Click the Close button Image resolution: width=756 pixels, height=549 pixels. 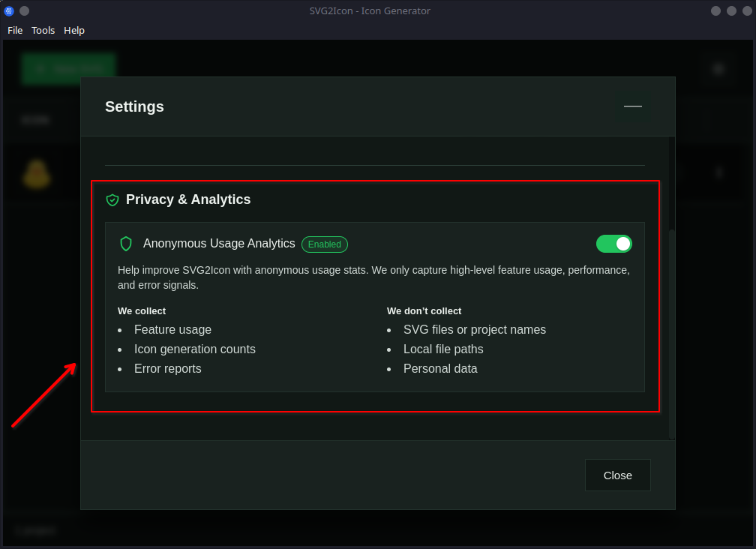click(x=617, y=475)
